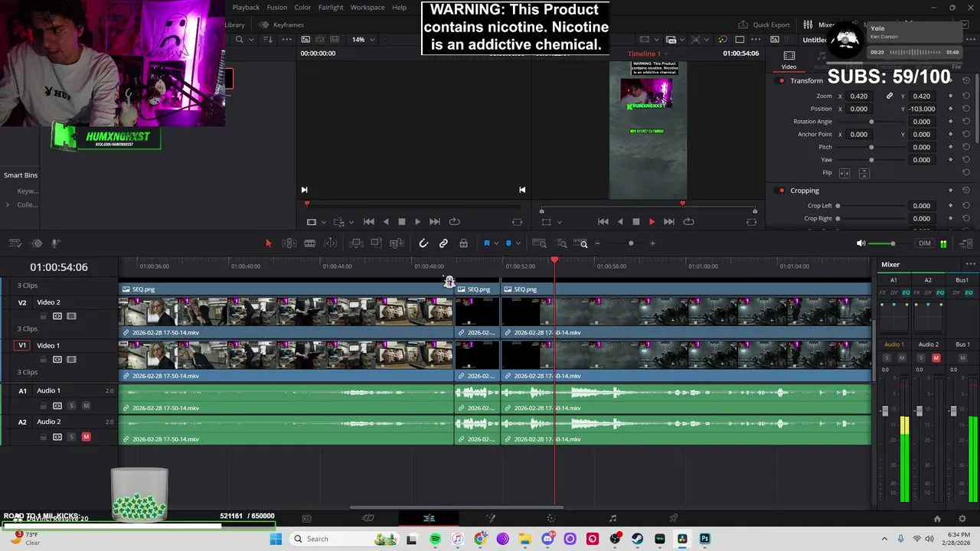This screenshot has height=551, width=980.
Task: Stop playback in the timeline viewer
Action: (x=635, y=222)
